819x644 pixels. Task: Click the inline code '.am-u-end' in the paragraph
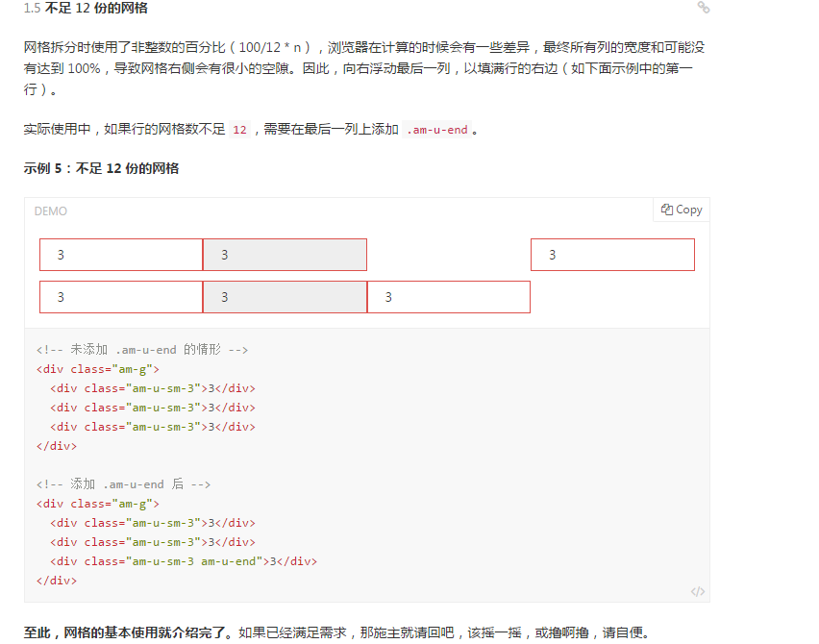click(x=437, y=130)
